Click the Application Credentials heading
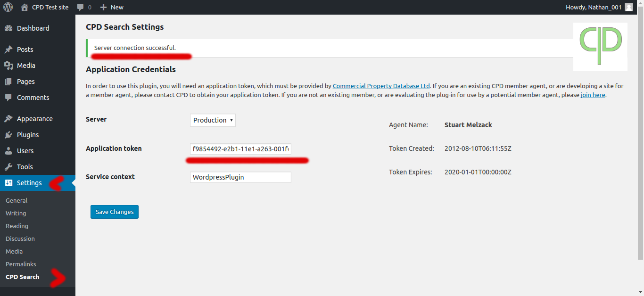644x296 pixels. [131, 69]
